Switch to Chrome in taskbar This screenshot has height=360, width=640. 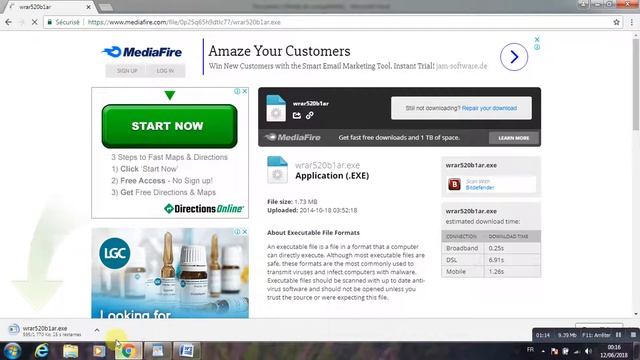128,351
